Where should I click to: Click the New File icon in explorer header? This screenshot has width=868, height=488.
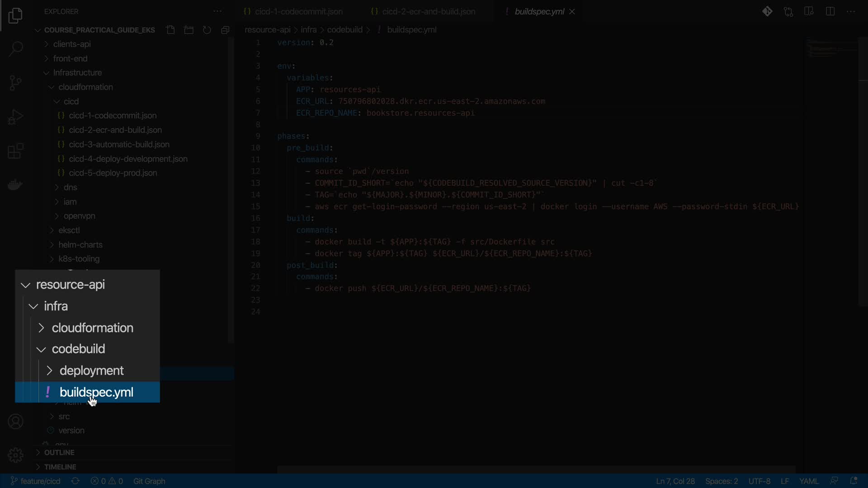[x=170, y=30]
